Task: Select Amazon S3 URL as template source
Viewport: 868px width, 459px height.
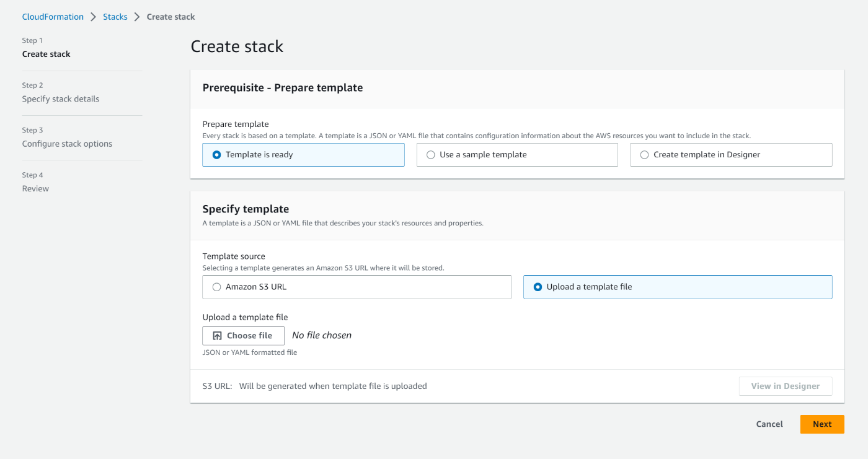Action: [x=217, y=287]
